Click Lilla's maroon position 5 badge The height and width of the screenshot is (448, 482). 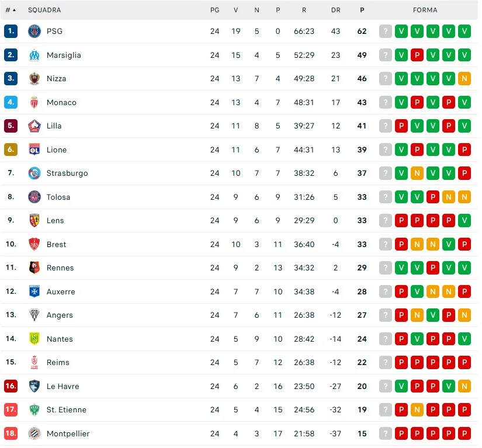tap(11, 126)
